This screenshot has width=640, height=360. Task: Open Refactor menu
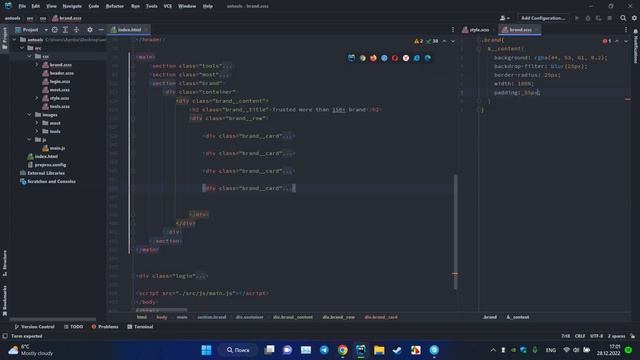click(x=115, y=6)
